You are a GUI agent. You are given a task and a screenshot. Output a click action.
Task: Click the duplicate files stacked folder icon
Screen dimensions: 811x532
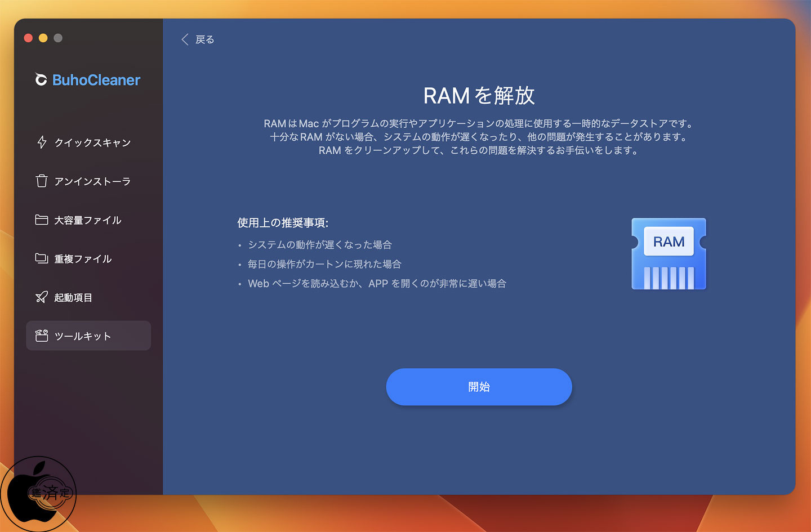[x=42, y=258]
